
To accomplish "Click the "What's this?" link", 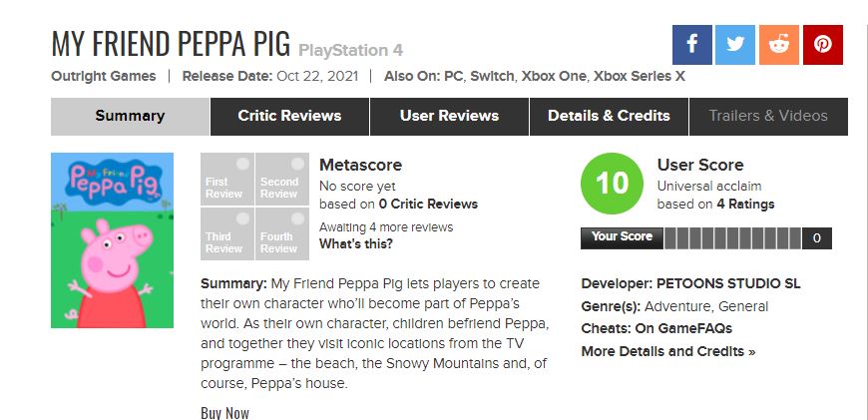I will pos(355,244).
